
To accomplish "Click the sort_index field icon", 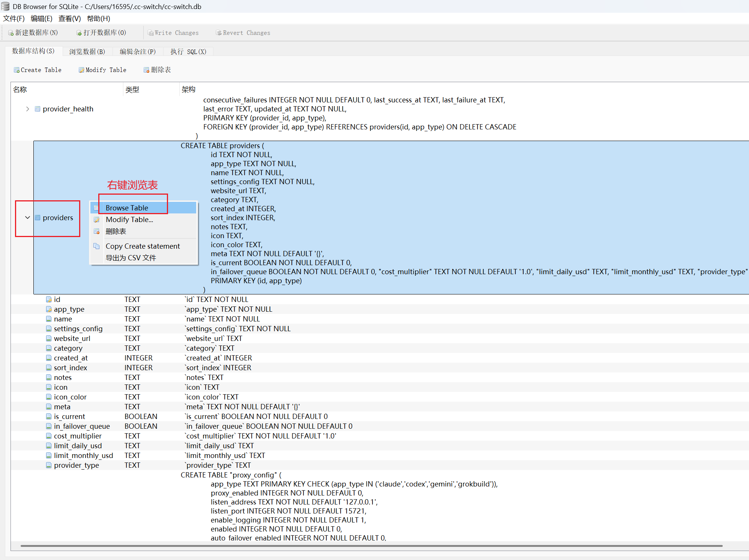I will 49,368.
